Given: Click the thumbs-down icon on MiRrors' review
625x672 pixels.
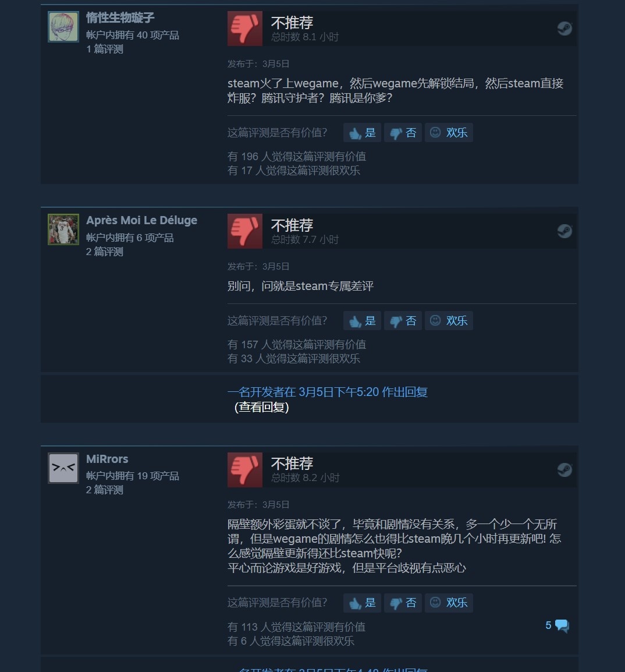Looking at the screenshot, I should [x=244, y=470].
